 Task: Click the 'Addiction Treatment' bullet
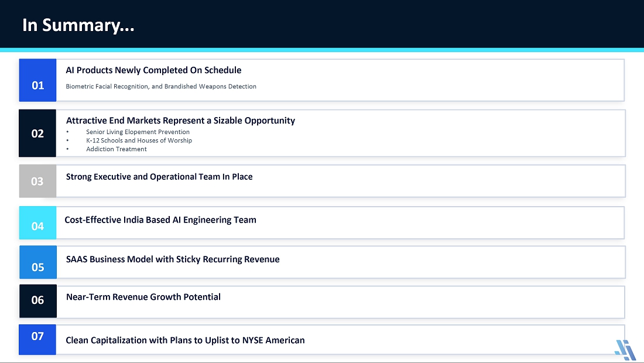[117, 149]
